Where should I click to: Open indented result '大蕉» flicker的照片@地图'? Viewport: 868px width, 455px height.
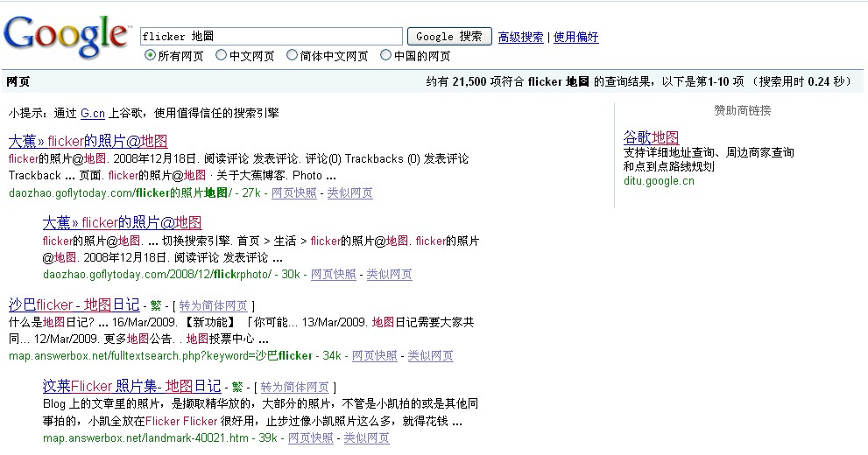click(x=122, y=223)
